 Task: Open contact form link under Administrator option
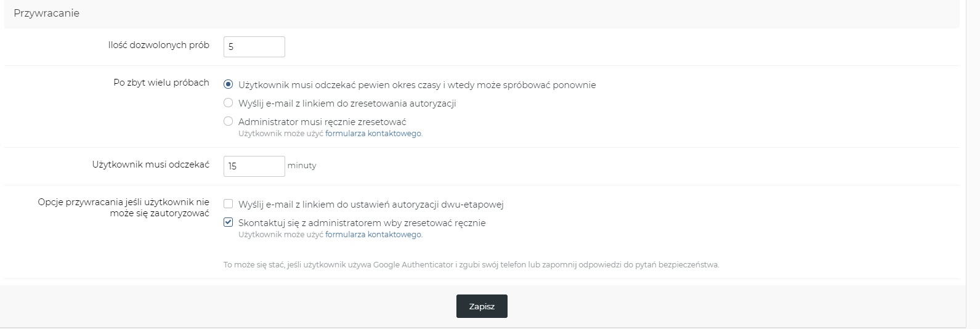click(373, 133)
